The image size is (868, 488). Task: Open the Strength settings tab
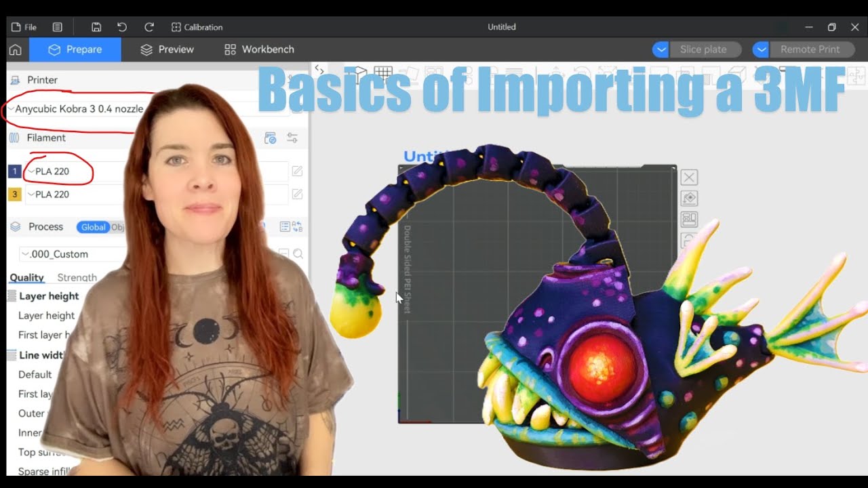click(x=77, y=278)
